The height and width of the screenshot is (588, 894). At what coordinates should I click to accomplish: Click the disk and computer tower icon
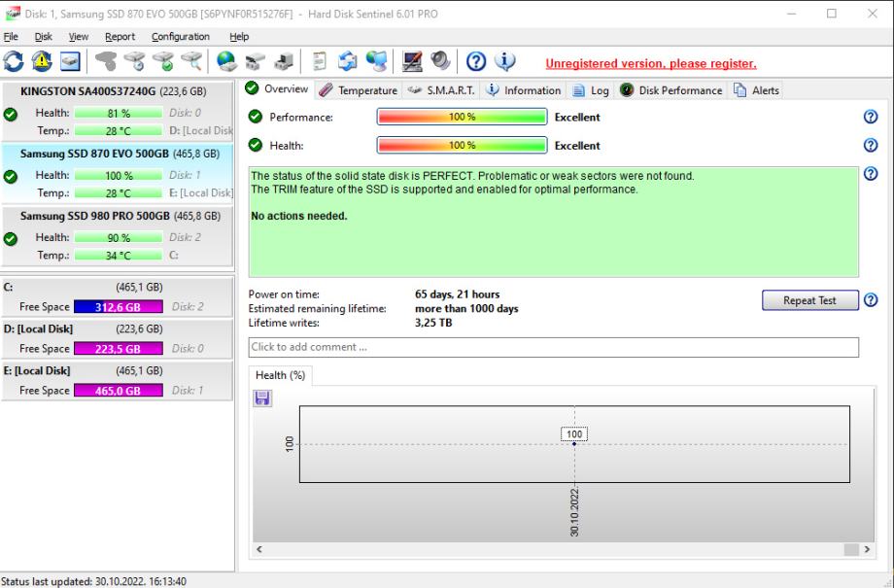(x=284, y=61)
